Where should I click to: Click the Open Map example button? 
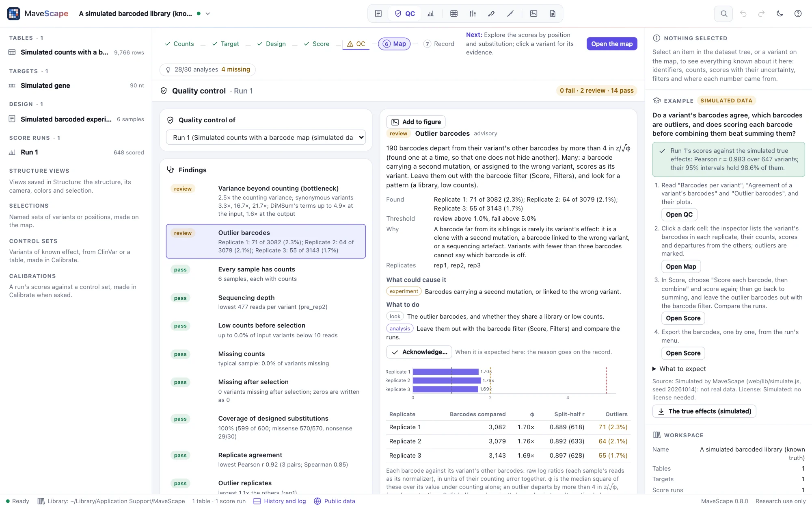tap(681, 267)
